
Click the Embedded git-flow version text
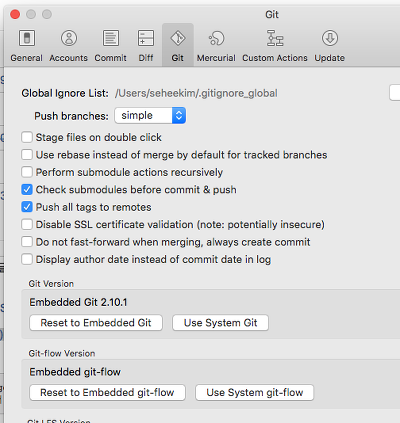click(75, 372)
